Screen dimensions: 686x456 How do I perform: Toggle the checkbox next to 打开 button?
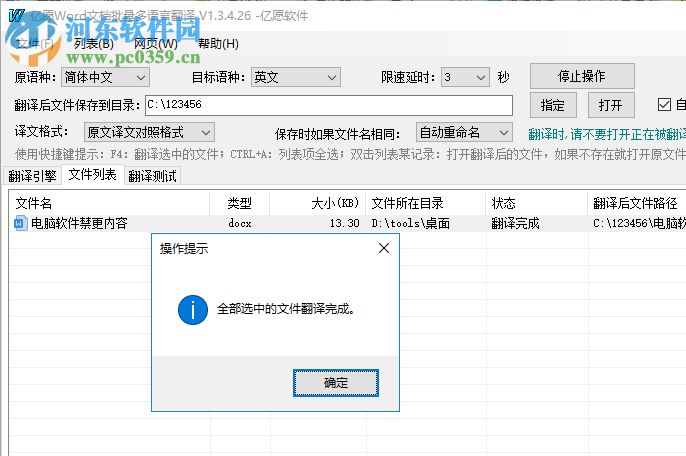pos(664,105)
